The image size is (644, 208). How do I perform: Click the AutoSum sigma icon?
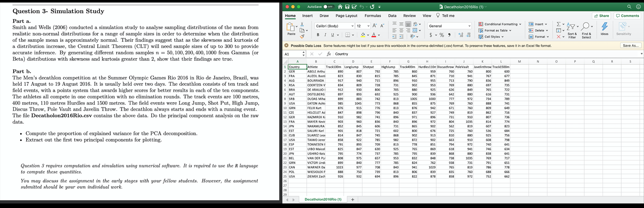coord(558,24)
